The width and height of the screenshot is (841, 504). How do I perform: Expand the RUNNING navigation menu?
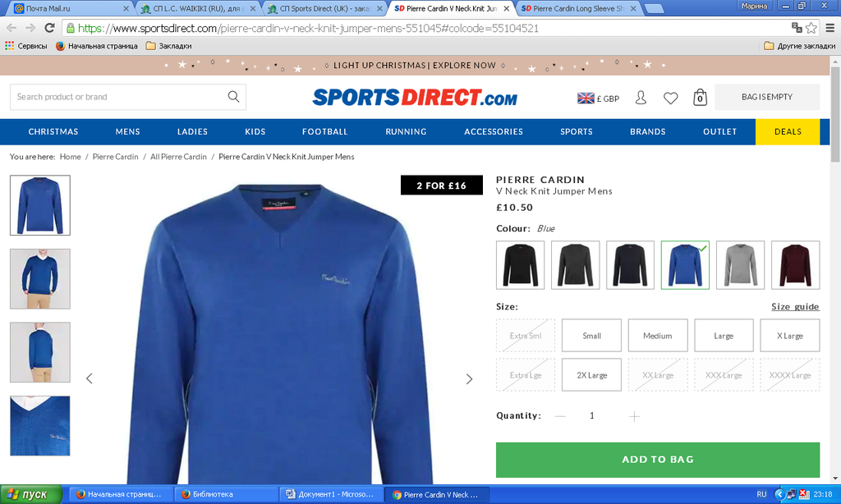(406, 132)
